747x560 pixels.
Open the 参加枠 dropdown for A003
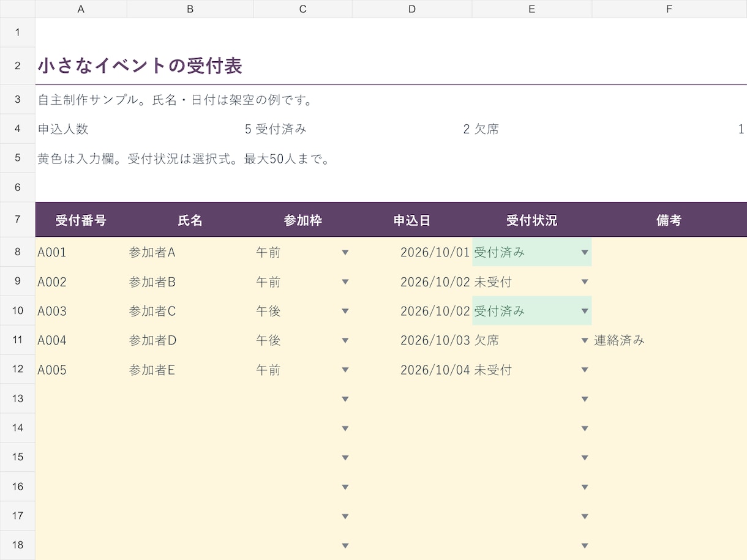(x=345, y=311)
